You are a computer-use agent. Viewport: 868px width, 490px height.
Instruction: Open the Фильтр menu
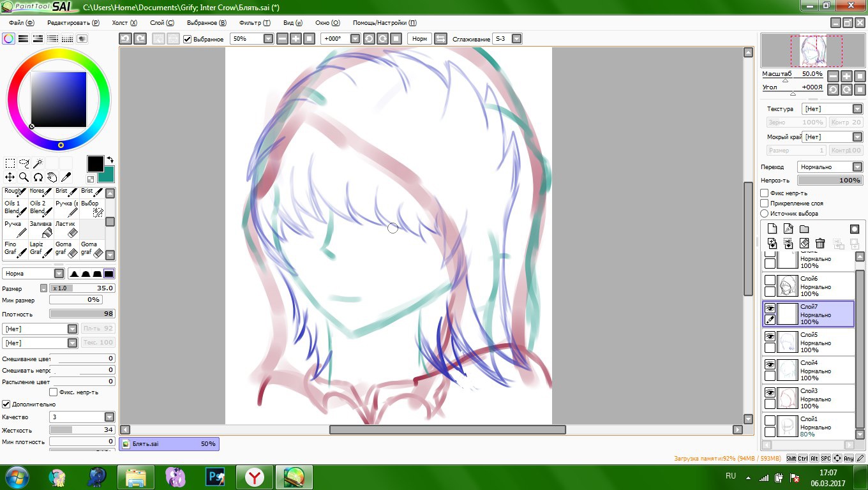click(x=255, y=22)
